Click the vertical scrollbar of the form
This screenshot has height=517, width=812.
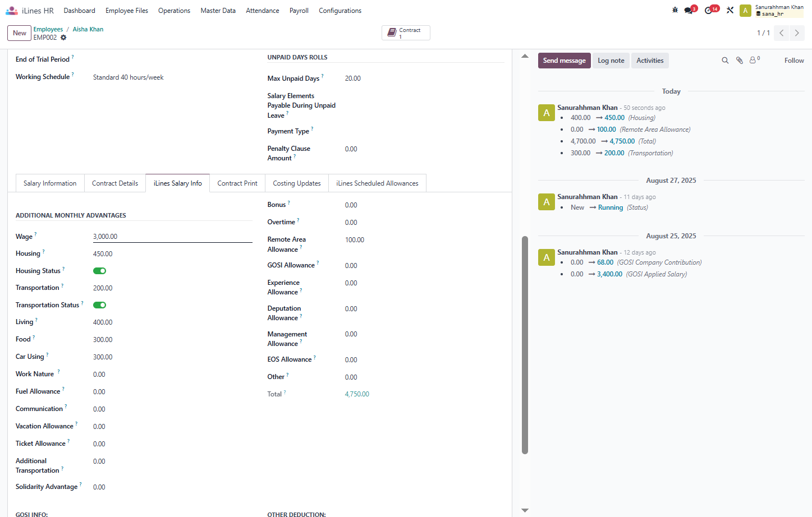(x=525, y=344)
